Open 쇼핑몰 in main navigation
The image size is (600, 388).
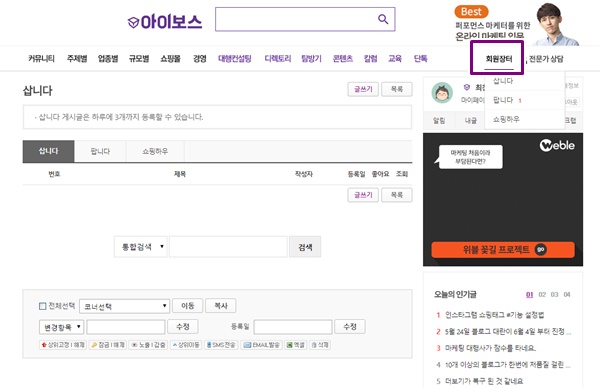[x=170, y=59]
